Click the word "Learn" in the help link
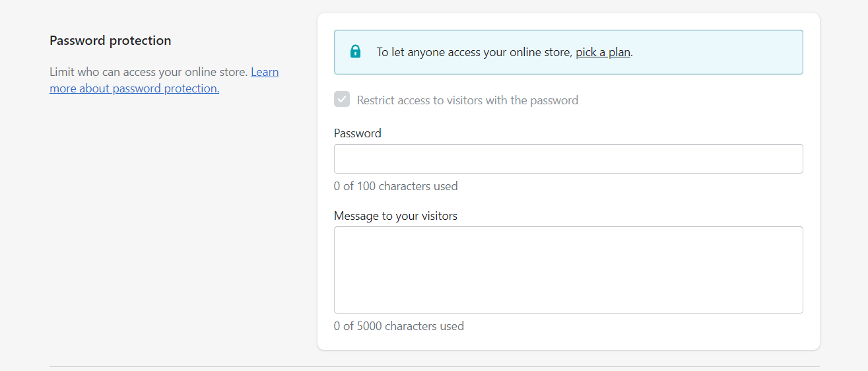The width and height of the screenshot is (868, 371). 265,72
